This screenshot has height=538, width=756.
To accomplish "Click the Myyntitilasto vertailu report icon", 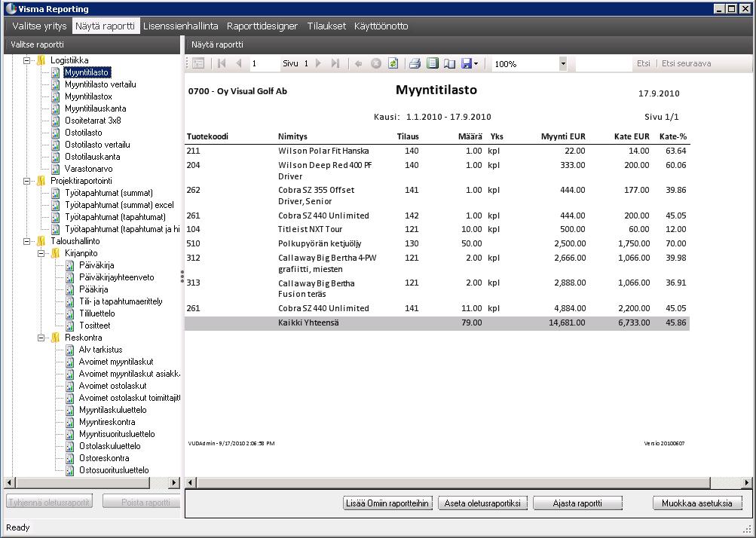I will (x=56, y=84).
